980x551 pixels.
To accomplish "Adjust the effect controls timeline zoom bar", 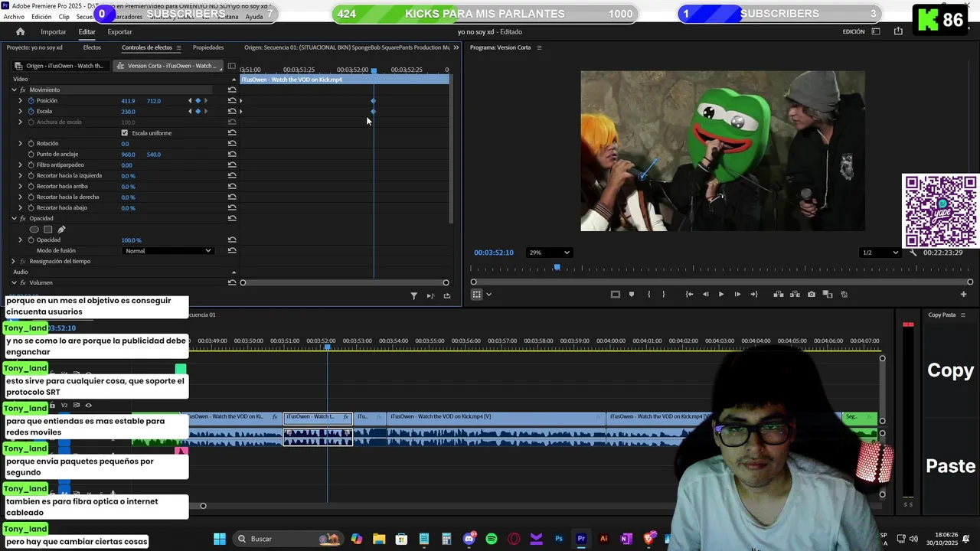I will (x=345, y=282).
